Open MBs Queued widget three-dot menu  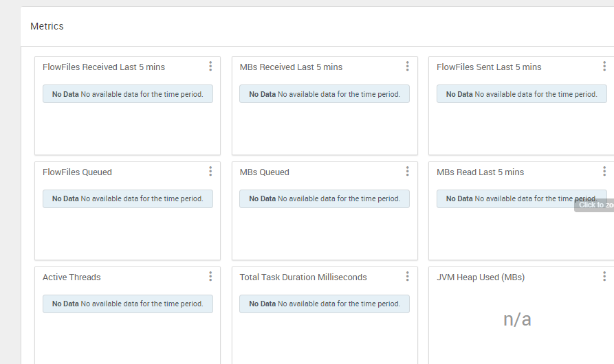pos(407,172)
